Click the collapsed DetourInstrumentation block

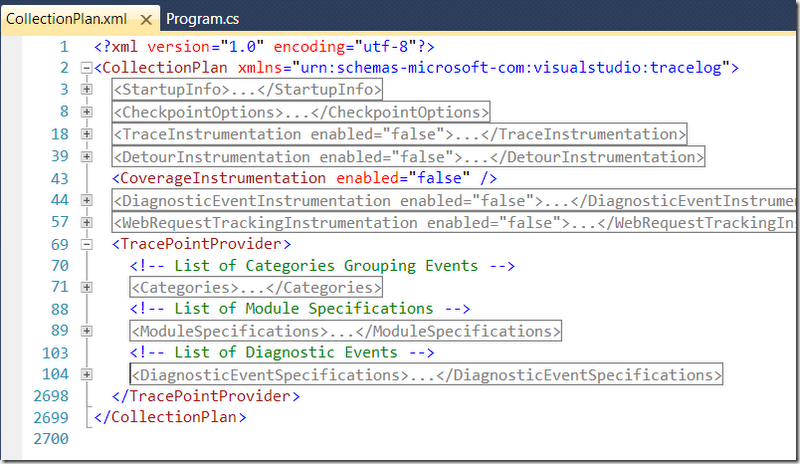click(x=408, y=156)
